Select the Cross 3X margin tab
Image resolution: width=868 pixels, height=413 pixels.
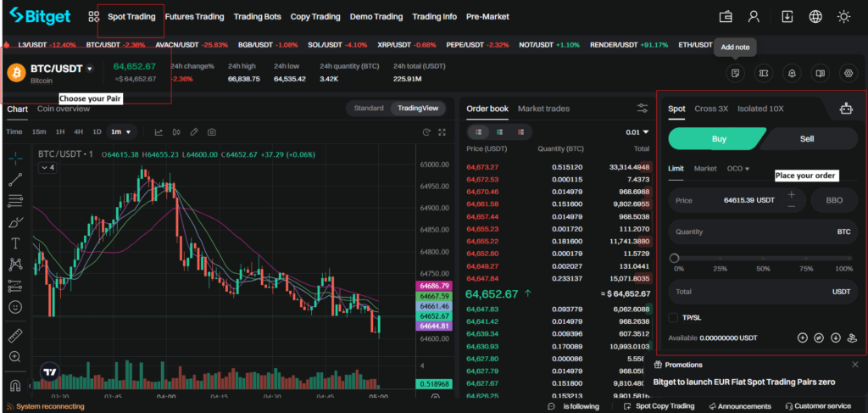coord(711,109)
